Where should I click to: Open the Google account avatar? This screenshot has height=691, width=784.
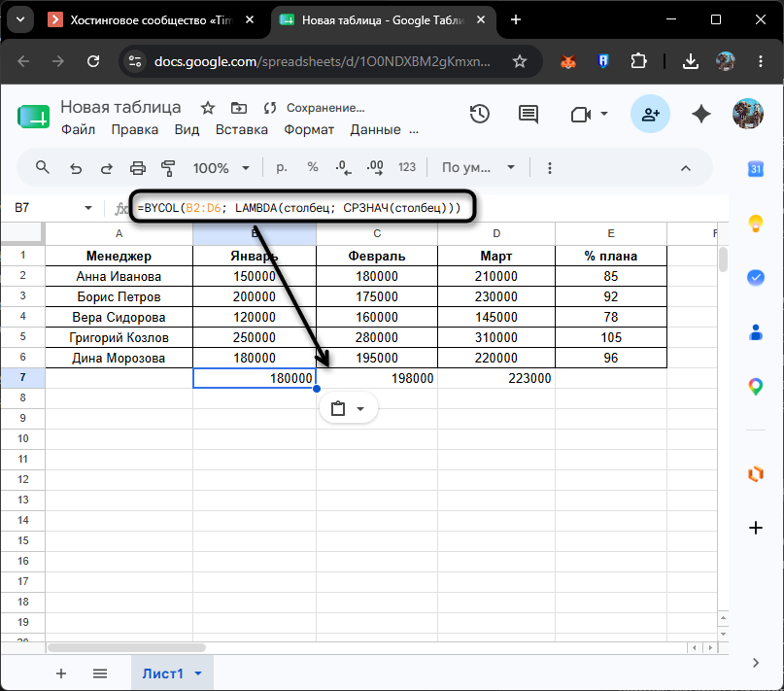click(747, 114)
